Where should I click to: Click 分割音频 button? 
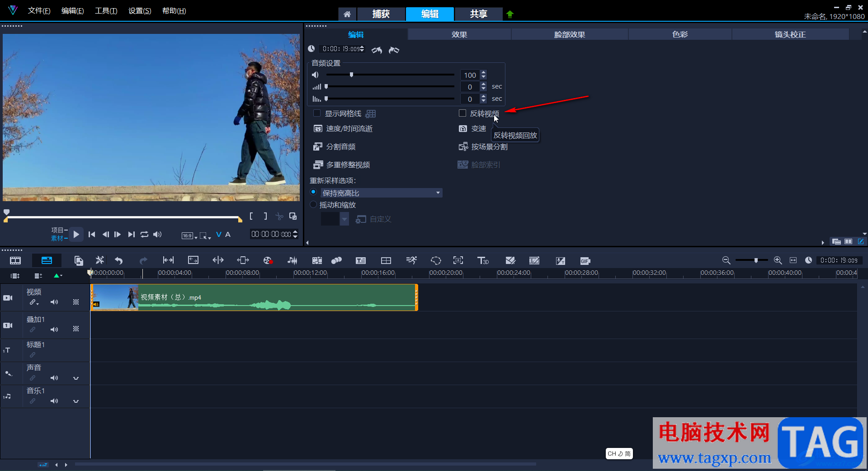pos(335,147)
